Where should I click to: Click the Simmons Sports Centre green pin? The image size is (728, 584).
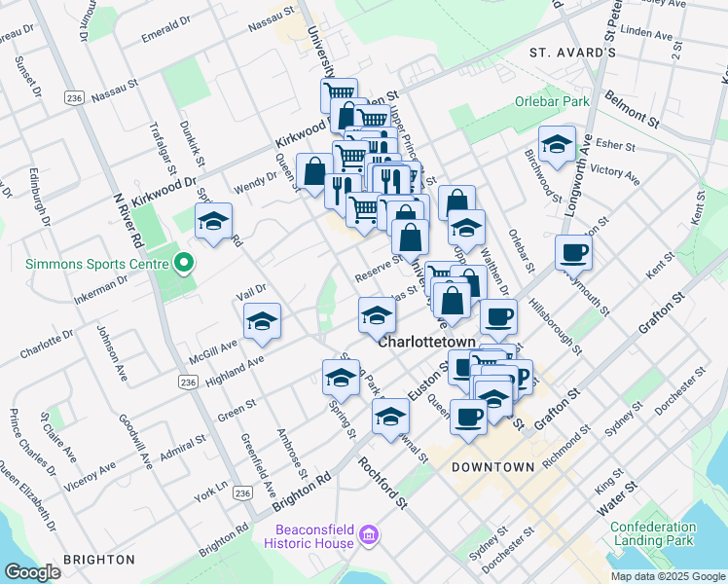tap(181, 263)
